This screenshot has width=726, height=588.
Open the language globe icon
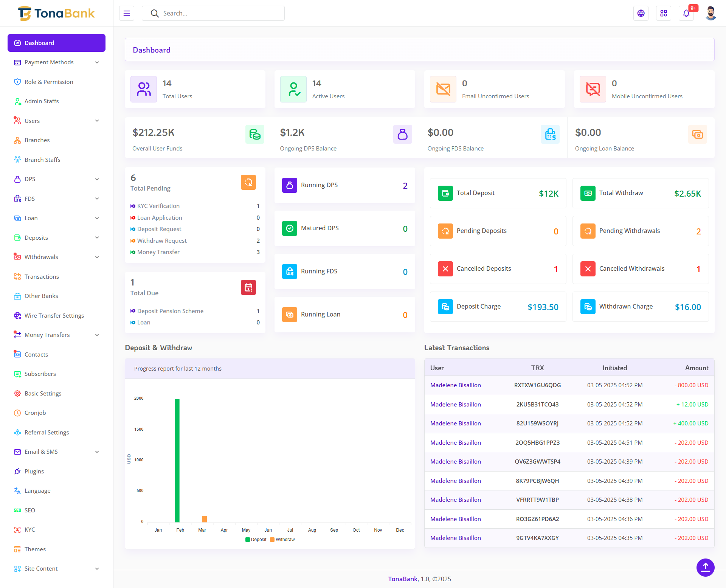[641, 13]
